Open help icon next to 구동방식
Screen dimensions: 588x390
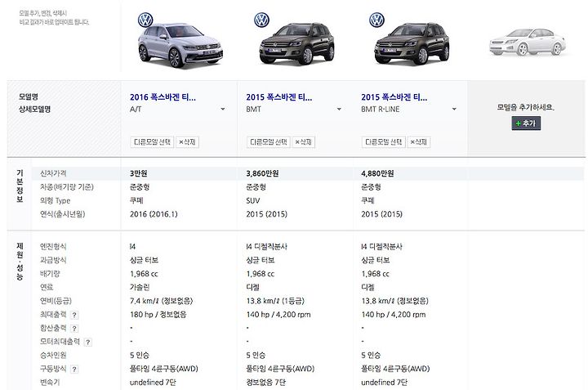[74, 369]
